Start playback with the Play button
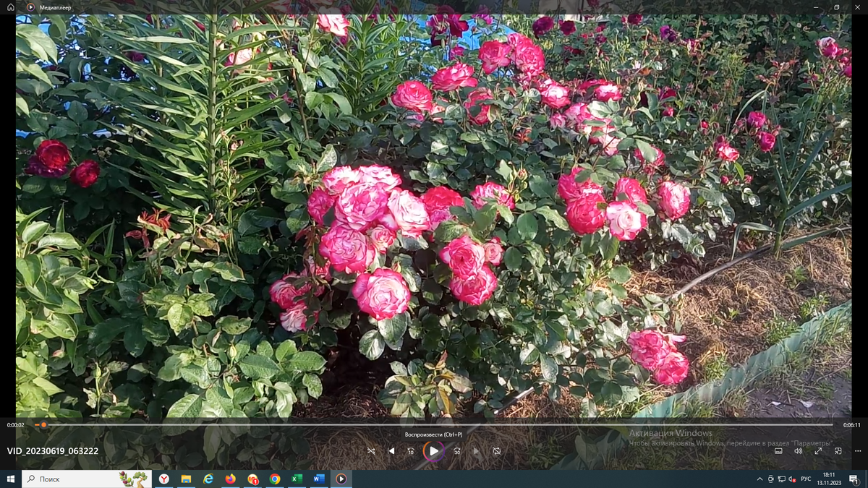868x488 pixels. click(x=434, y=451)
